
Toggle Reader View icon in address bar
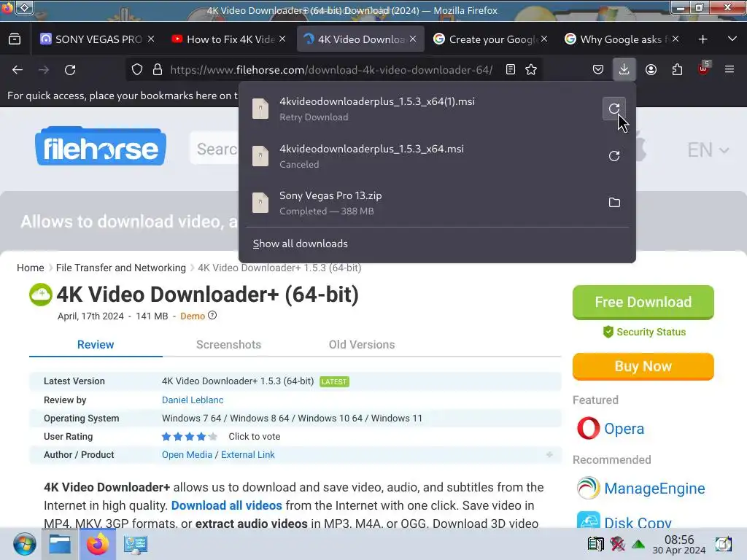click(510, 69)
